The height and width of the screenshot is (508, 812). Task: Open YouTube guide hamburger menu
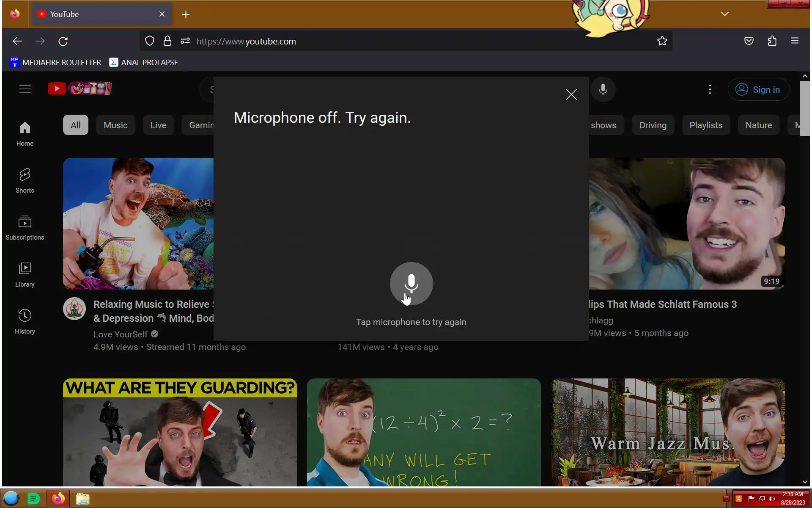coord(25,89)
